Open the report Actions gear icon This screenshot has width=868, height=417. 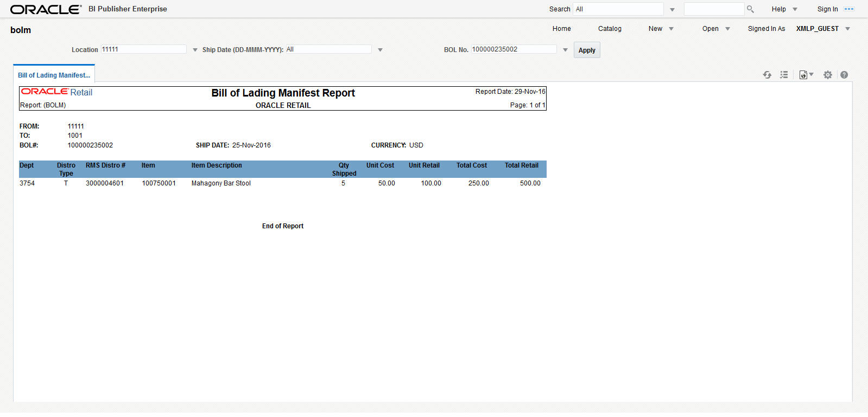828,75
